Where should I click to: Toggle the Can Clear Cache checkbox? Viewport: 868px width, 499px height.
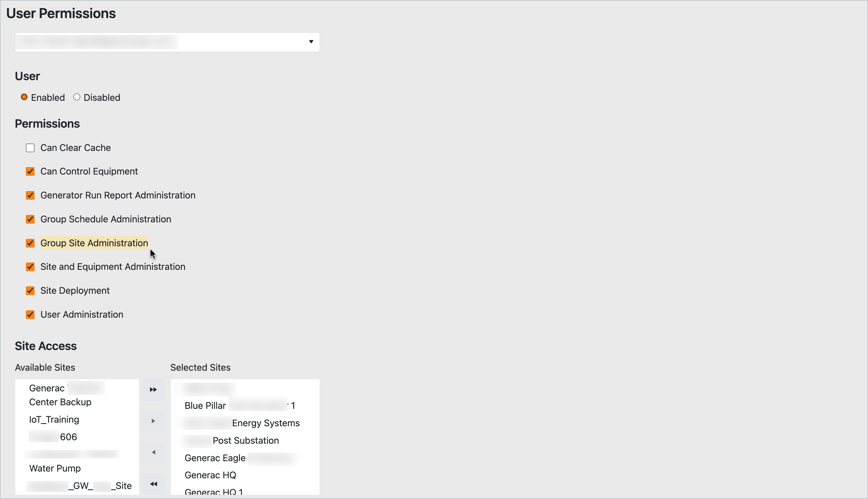coord(30,147)
